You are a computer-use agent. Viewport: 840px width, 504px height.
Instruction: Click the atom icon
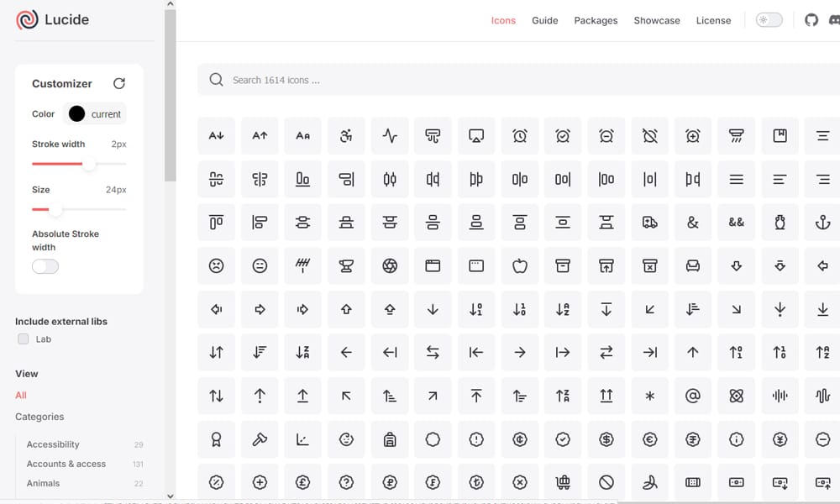(737, 396)
